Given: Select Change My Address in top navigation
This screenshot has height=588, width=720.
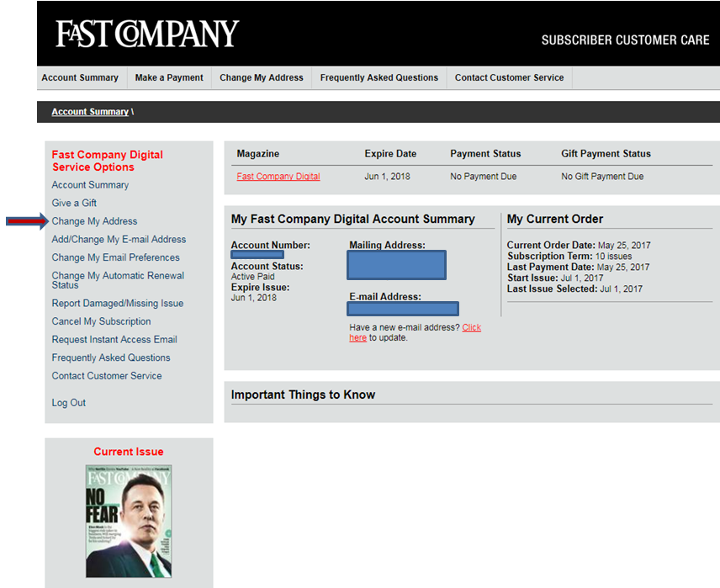Looking at the screenshot, I should tap(262, 77).
